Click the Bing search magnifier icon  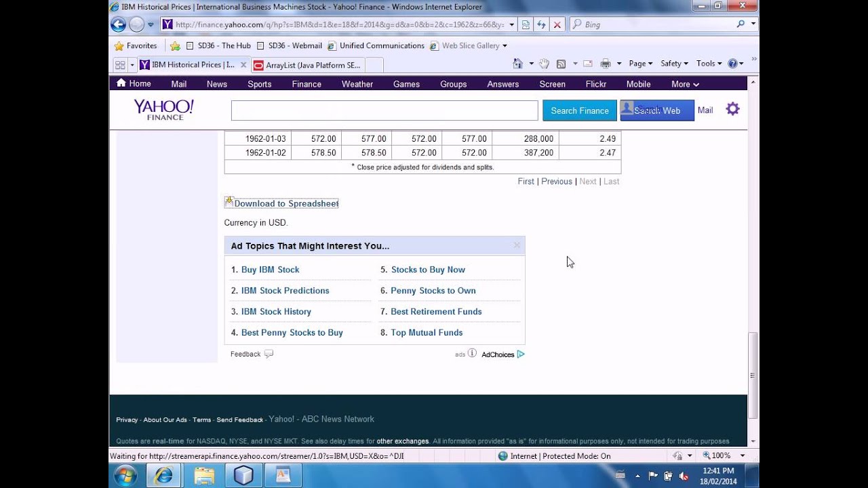click(741, 24)
